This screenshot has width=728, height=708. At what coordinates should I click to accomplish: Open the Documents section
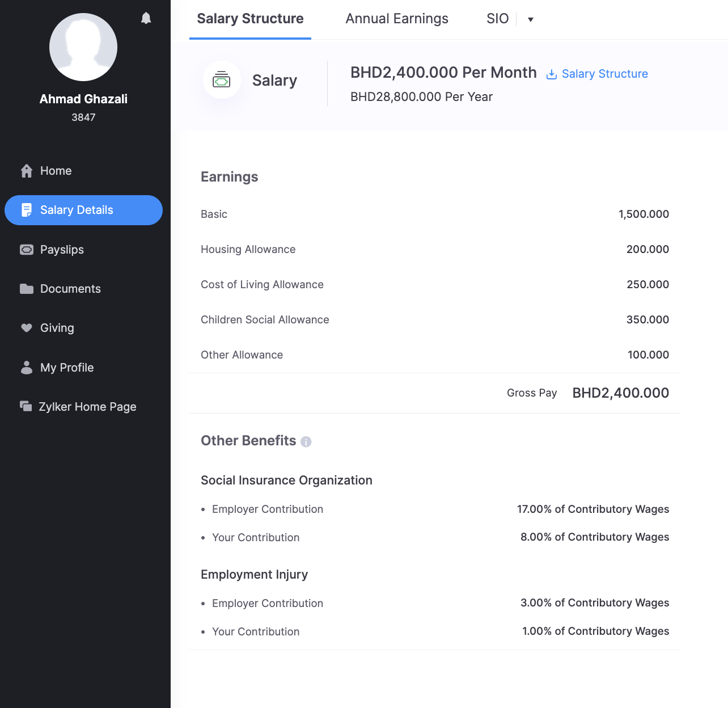click(70, 289)
